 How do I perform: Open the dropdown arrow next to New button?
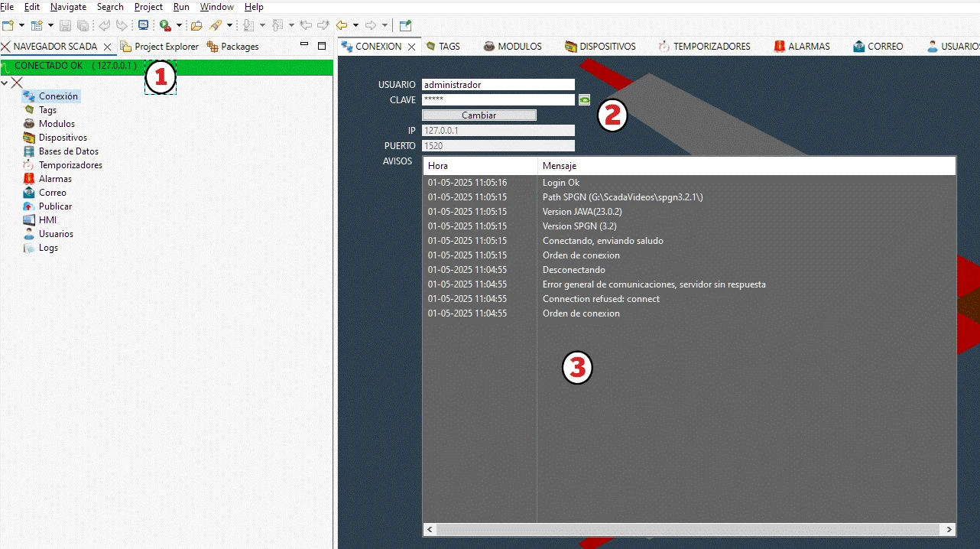pyautogui.click(x=21, y=24)
